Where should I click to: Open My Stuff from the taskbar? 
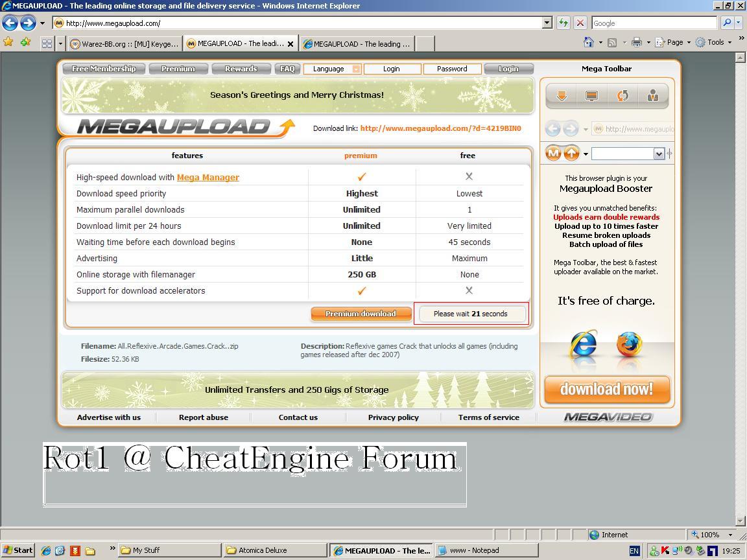coord(169,550)
